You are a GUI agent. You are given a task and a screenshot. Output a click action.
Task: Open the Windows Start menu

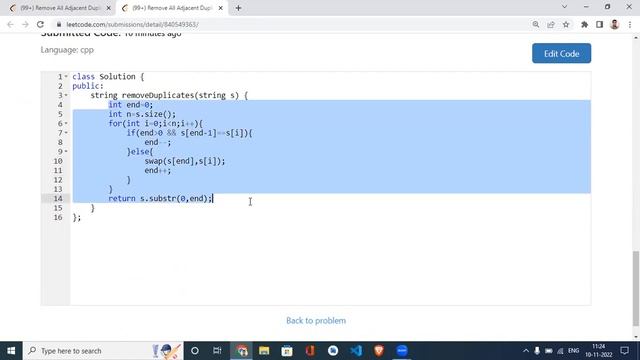[x=11, y=351]
